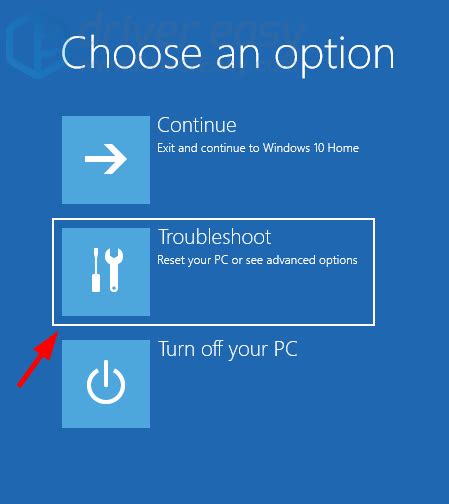Click empty area inside highlighted Troubleshoot box

(x=260, y=295)
